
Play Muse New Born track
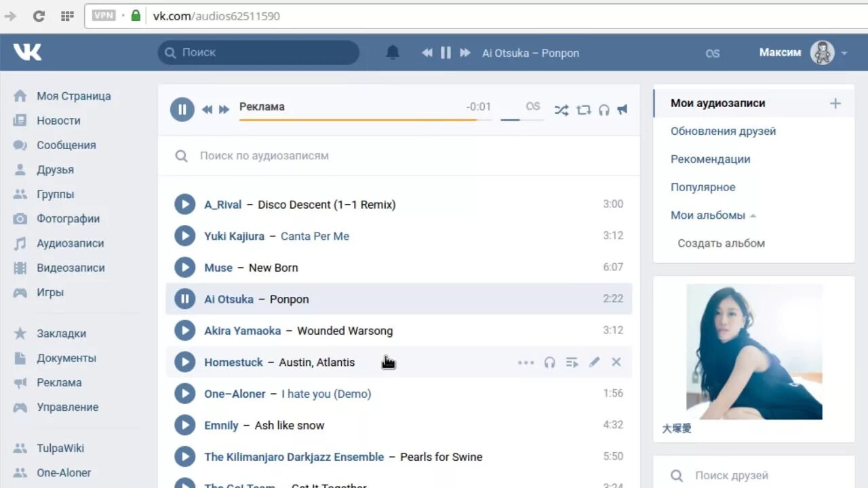[x=184, y=267]
